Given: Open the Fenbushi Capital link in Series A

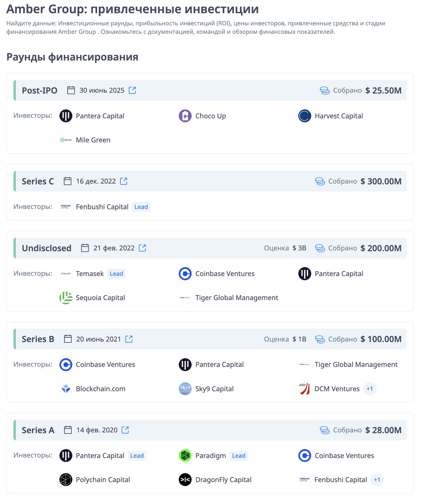Looking at the screenshot, I should point(341,480).
